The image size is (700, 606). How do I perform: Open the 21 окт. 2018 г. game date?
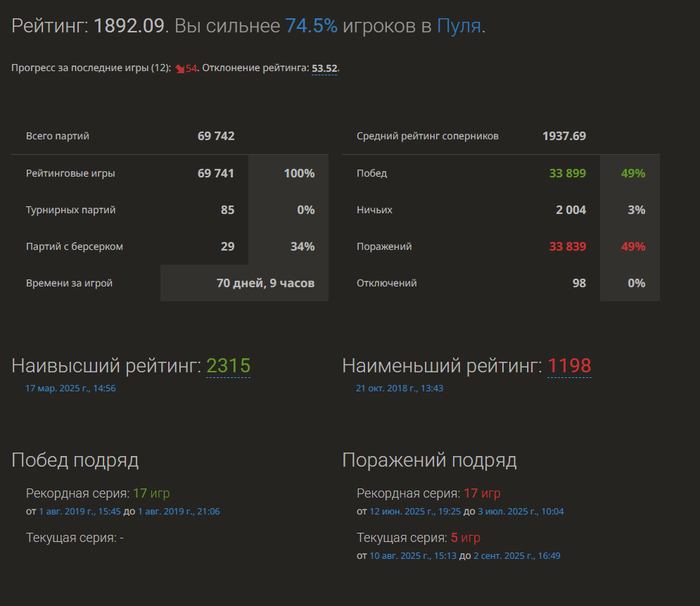tap(400, 388)
